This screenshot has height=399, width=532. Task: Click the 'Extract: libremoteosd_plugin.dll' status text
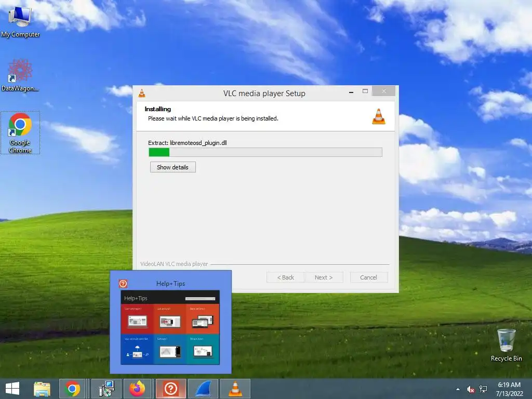(187, 143)
